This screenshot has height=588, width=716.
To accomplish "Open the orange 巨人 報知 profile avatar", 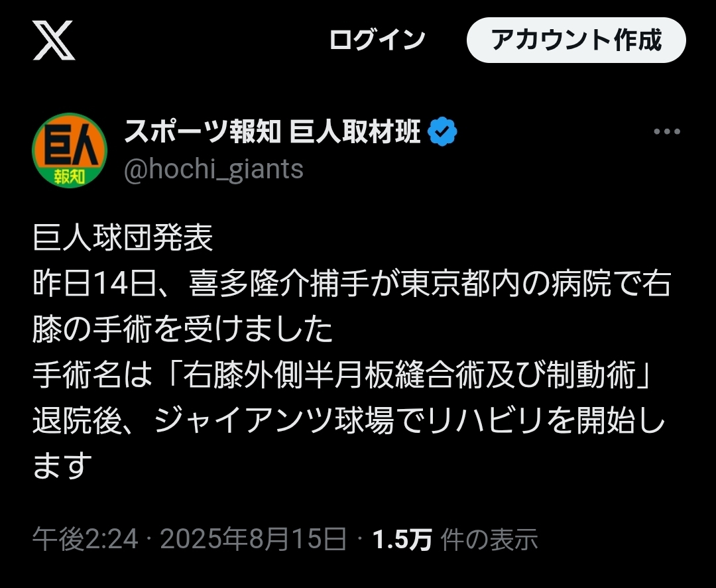I will pyautogui.click(x=70, y=150).
